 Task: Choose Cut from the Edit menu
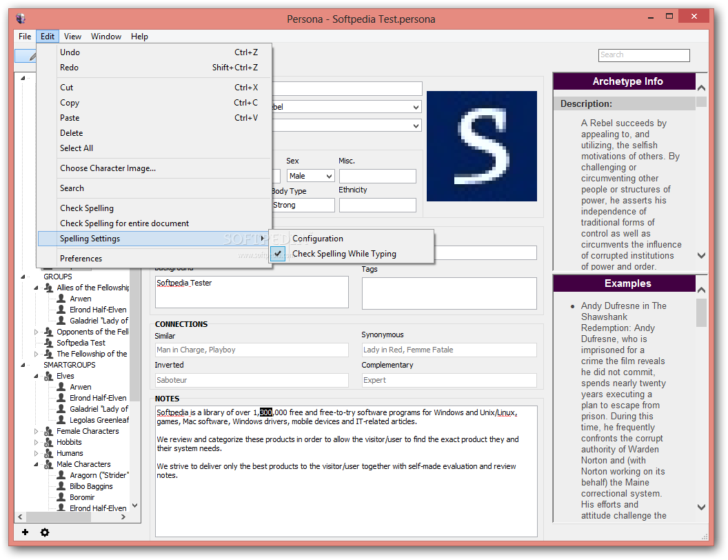coord(154,88)
